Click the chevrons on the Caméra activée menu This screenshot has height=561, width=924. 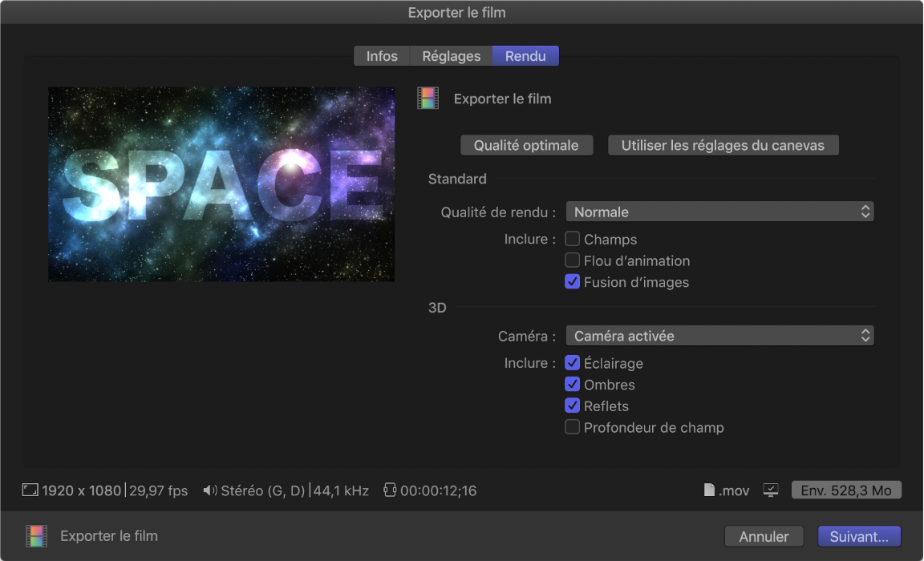click(865, 335)
